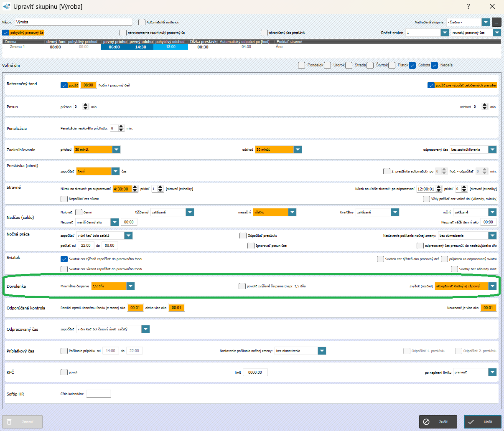Select the Zmena 1 row in shifts table
This screenshot has height=431, width=504.
point(18,47)
